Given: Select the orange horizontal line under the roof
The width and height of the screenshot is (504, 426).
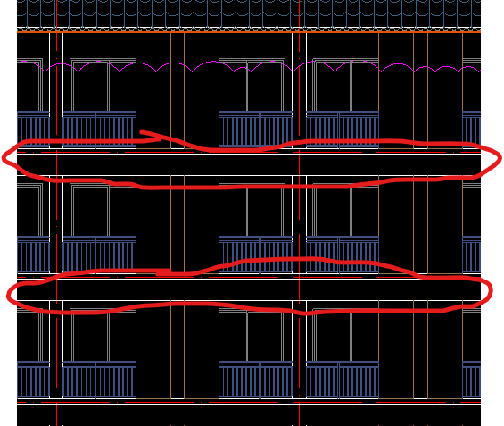Looking at the screenshot, I should tap(249, 32).
